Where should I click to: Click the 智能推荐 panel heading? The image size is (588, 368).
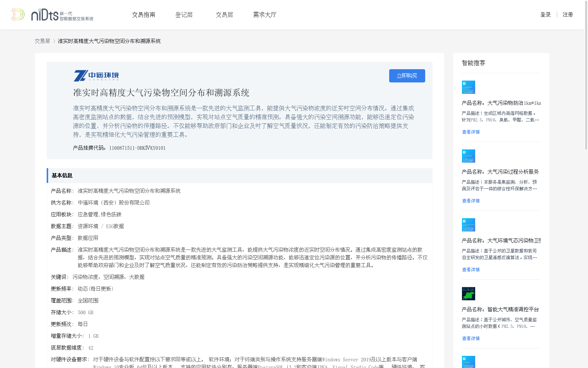click(473, 63)
